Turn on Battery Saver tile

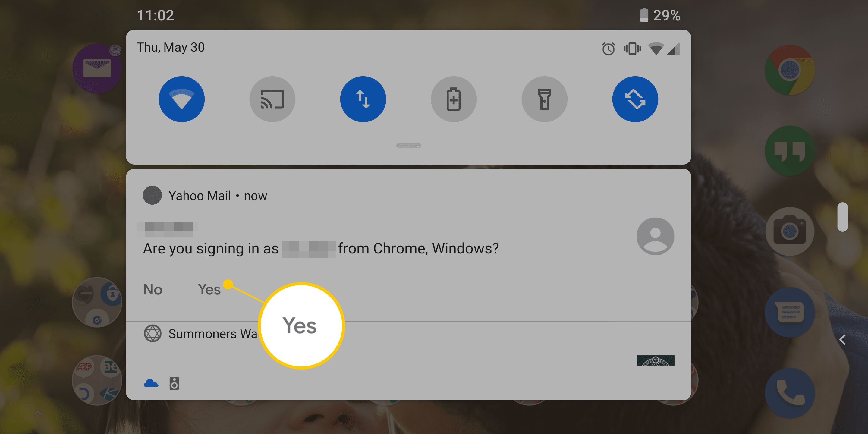tap(454, 99)
